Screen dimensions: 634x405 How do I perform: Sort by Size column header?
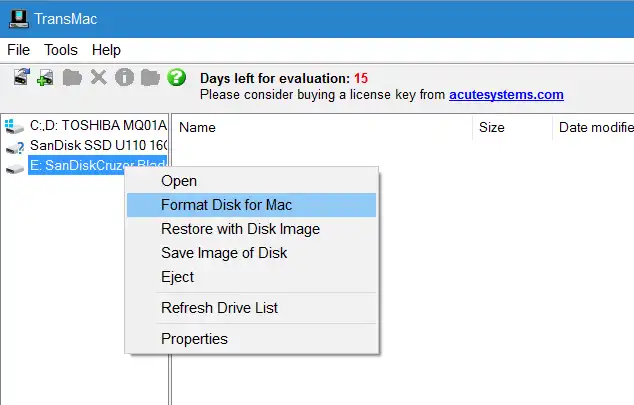pyautogui.click(x=491, y=127)
